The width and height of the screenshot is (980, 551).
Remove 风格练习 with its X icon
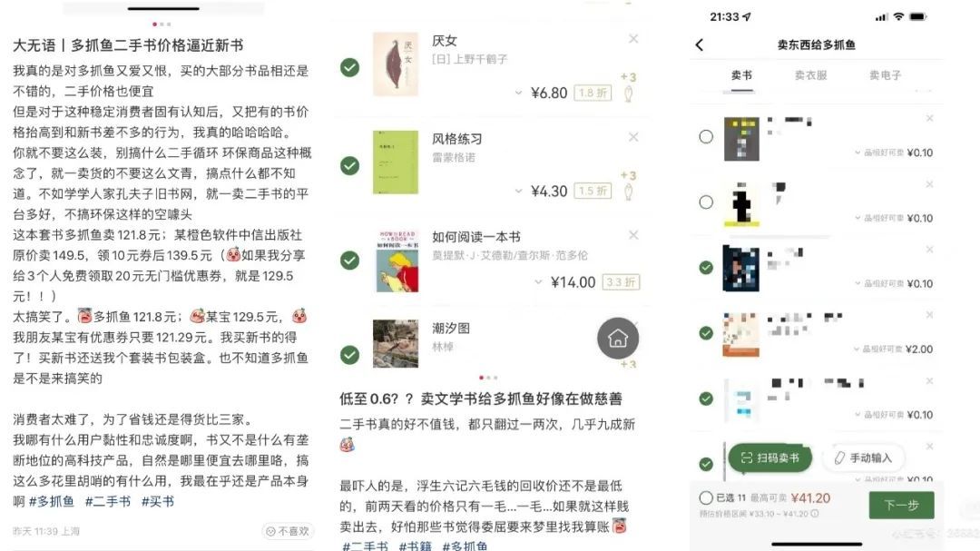tap(633, 137)
